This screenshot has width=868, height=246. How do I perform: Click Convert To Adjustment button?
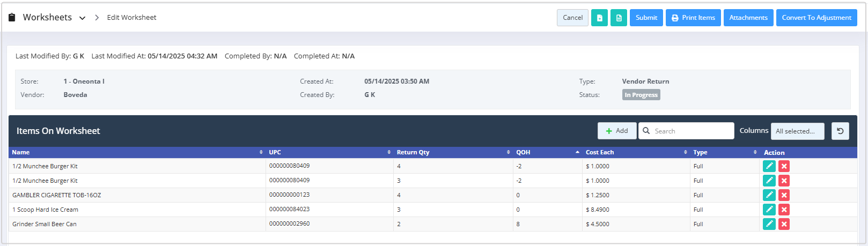tap(816, 18)
